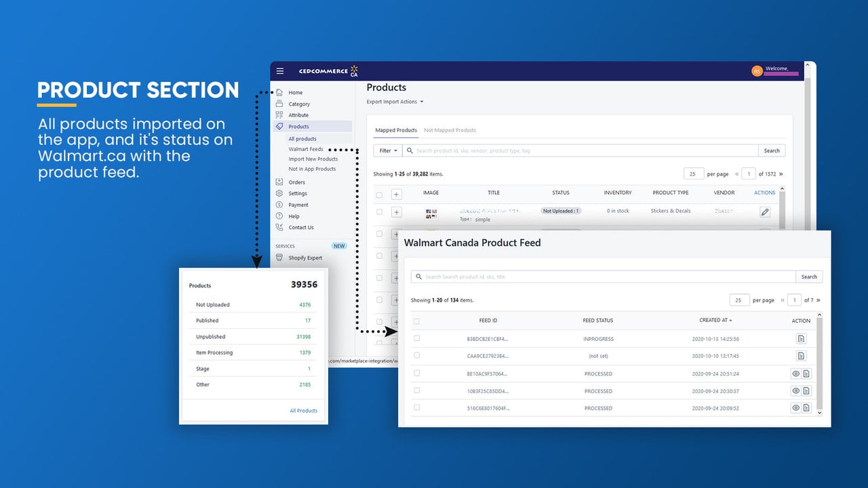Screen dimensions: 868x488
Task: Open document icon for INPROGRESS feed row
Action: tap(801, 339)
